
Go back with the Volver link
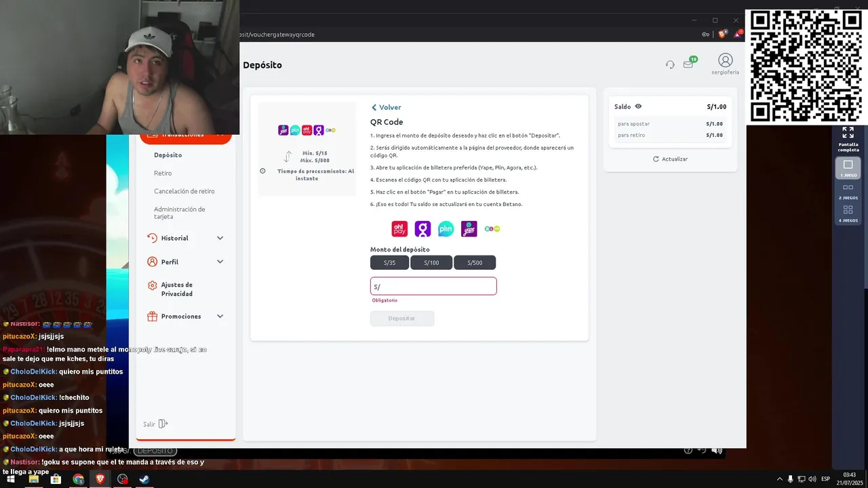pyautogui.click(x=386, y=107)
